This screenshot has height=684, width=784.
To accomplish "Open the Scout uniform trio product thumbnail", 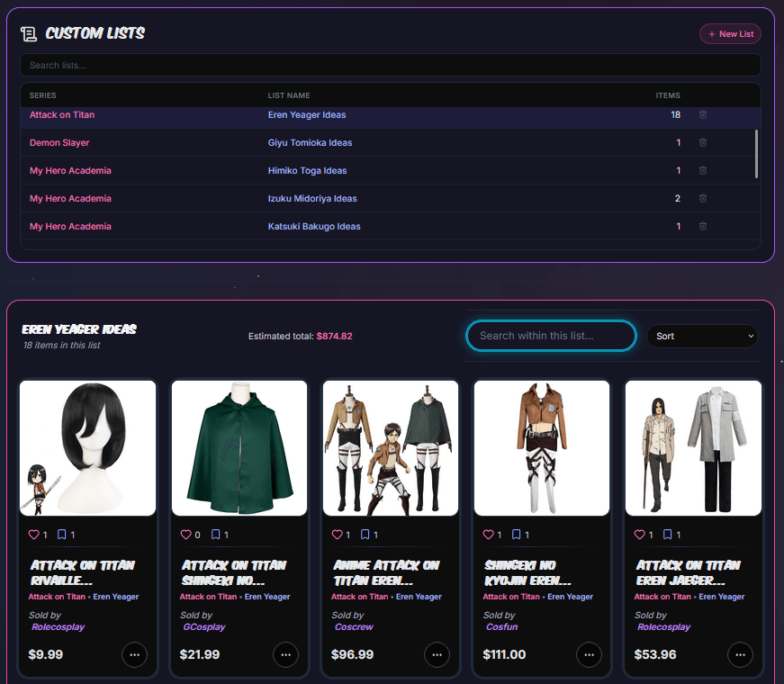I will pyautogui.click(x=391, y=448).
